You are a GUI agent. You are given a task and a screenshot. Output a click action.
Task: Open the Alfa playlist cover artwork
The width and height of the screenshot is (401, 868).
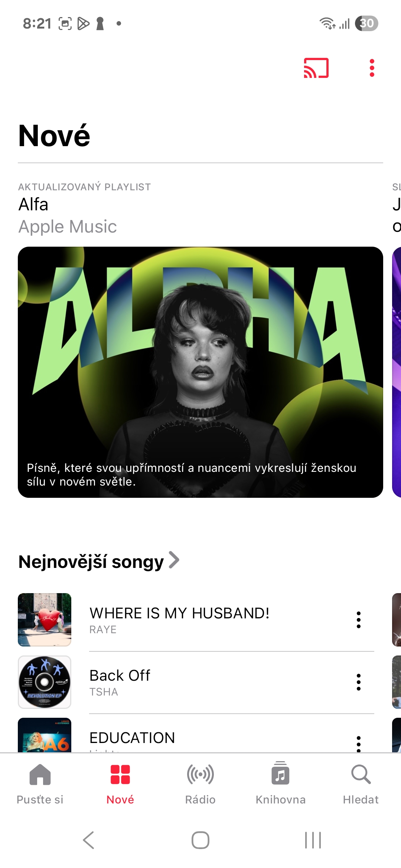(200, 372)
